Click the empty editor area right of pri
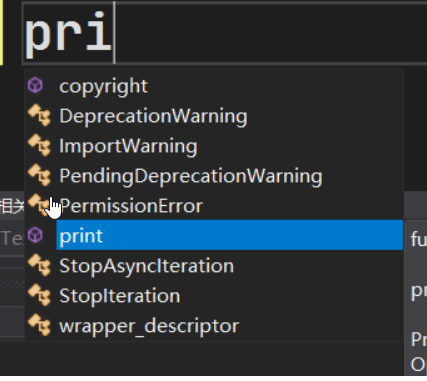Screen dimensions: 427x381 coord(270,33)
